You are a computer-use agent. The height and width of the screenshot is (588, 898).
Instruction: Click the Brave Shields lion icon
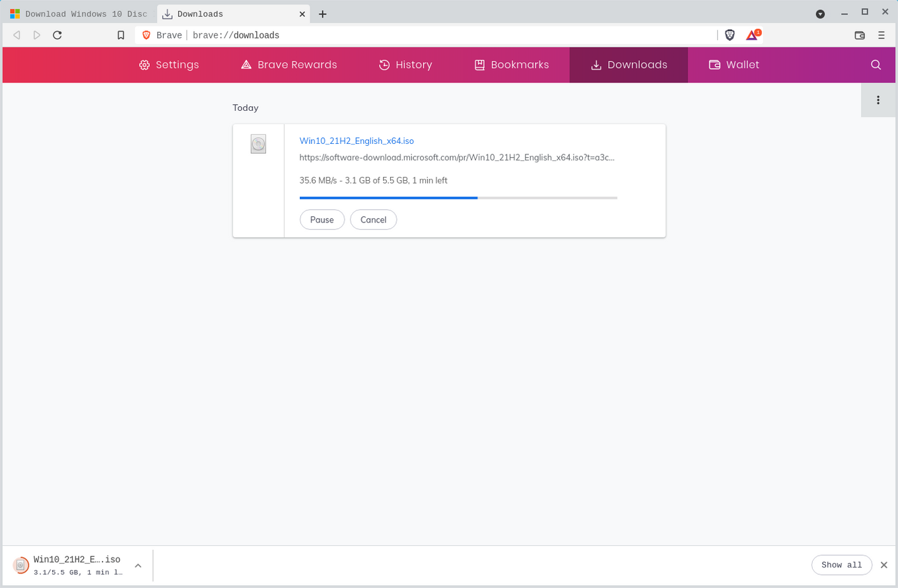pos(730,35)
